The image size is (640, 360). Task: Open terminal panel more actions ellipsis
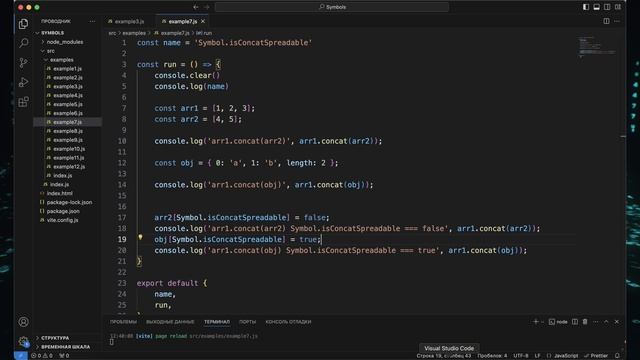596,322
